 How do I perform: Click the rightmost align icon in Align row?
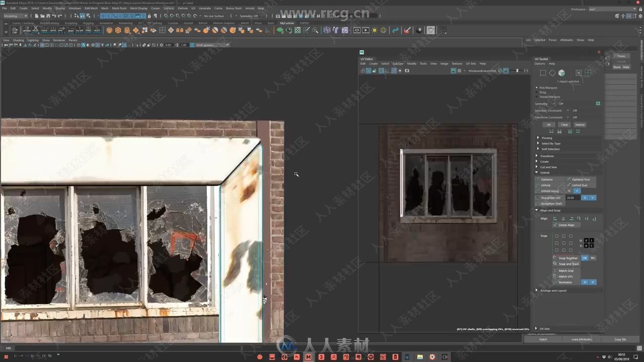click(594, 219)
